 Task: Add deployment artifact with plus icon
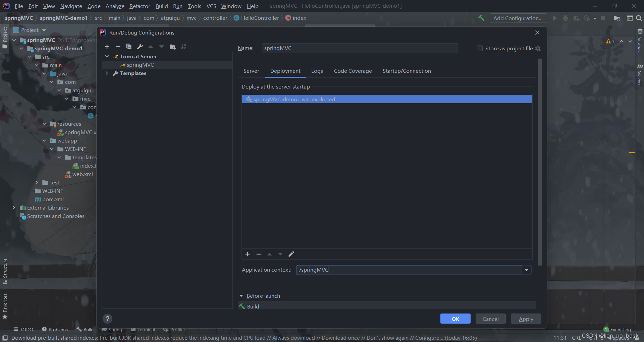click(248, 254)
